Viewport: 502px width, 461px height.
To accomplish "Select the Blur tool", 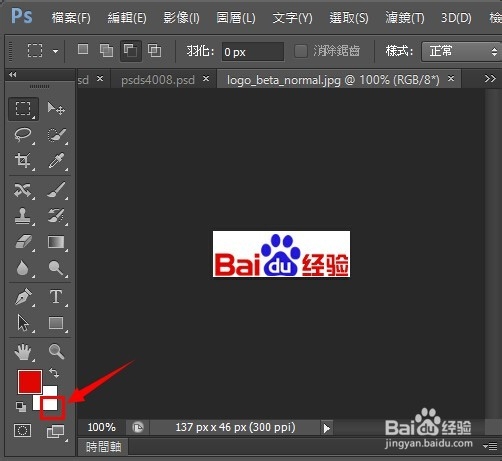I will coord(23,268).
